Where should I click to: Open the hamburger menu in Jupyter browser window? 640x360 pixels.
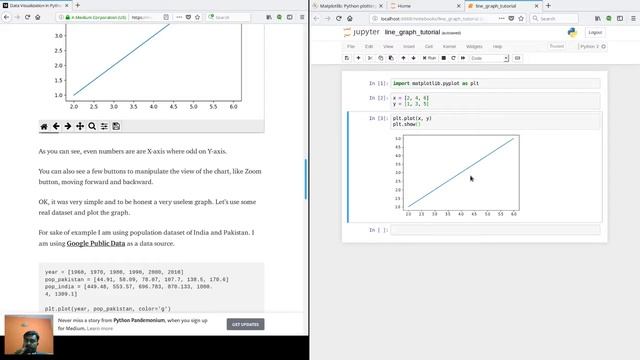coord(633,18)
